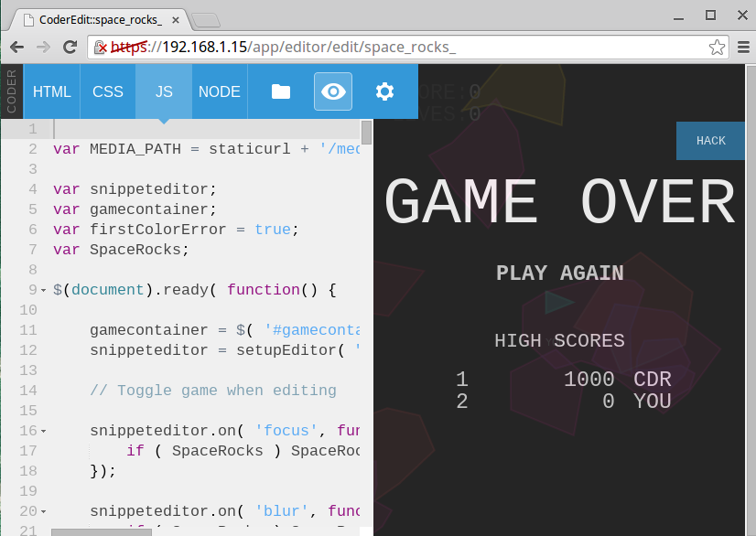Open the NODE tab
The height and width of the screenshot is (536, 756).
click(219, 91)
